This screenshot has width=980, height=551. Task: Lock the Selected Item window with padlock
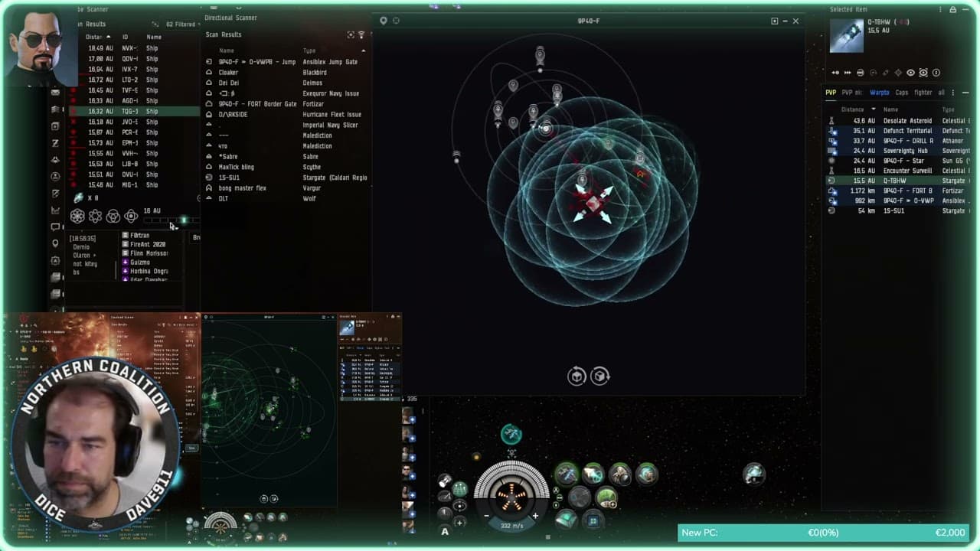(x=952, y=10)
